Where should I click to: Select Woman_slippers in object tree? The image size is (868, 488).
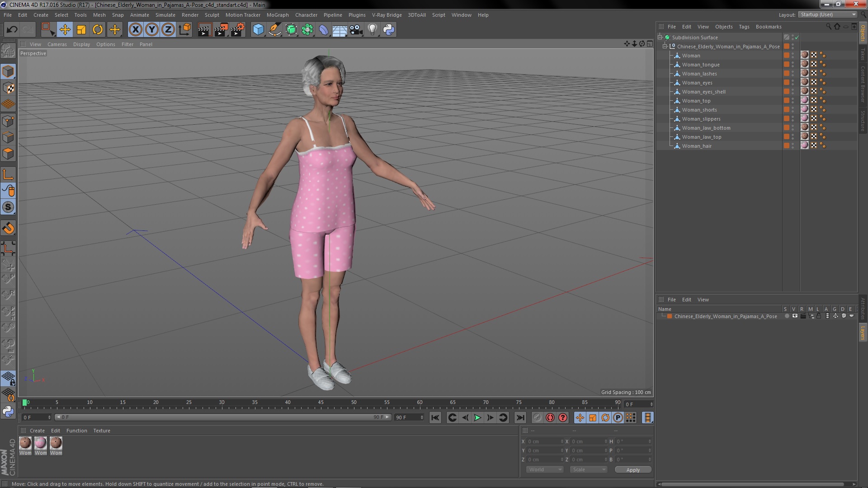(x=701, y=119)
